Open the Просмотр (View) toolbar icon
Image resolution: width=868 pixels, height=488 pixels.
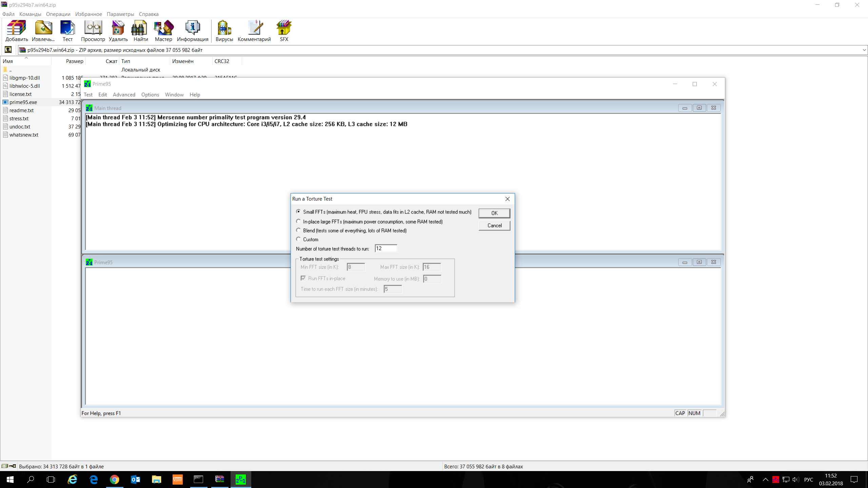click(93, 30)
